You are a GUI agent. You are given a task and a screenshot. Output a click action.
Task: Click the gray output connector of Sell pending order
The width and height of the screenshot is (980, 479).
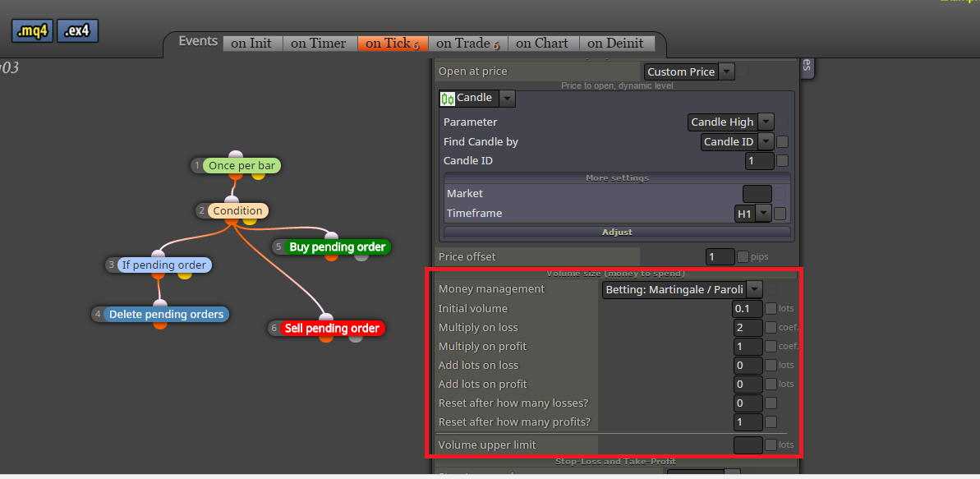coord(355,339)
